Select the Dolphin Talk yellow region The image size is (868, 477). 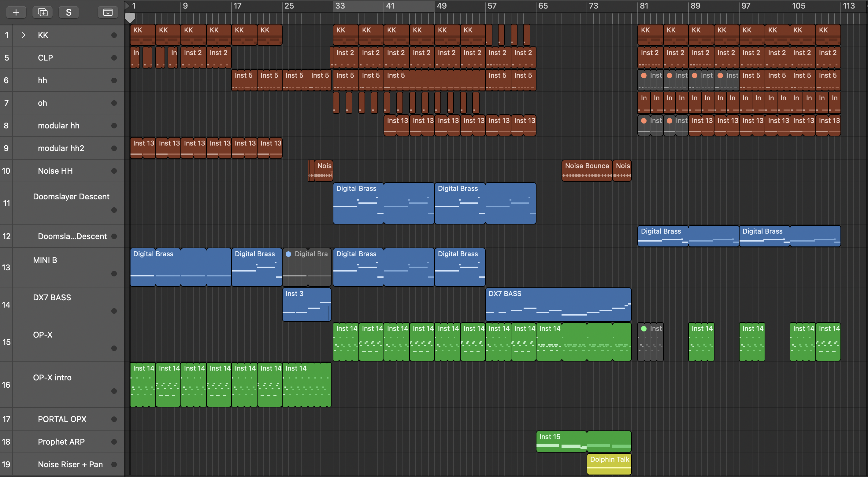pos(609,464)
